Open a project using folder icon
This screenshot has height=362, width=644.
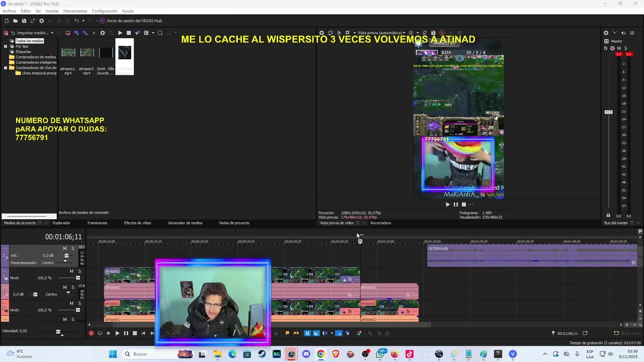coord(15,21)
